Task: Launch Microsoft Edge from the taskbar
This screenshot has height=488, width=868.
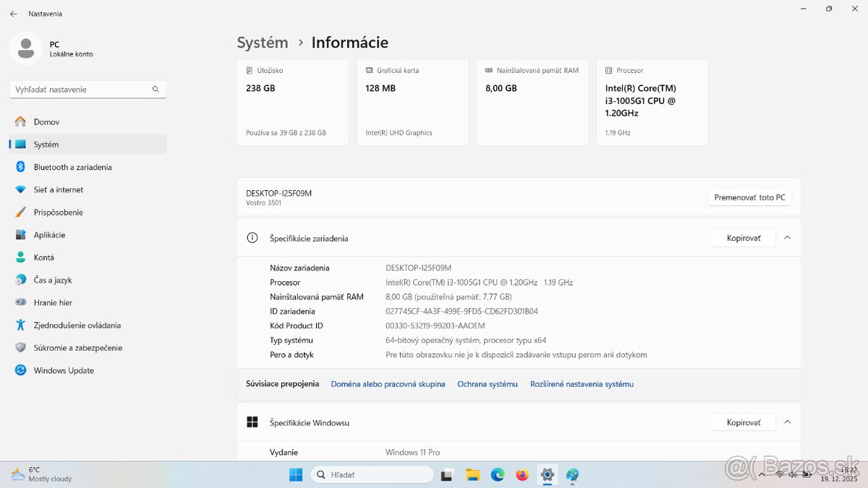Action: [x=497, y=475]
